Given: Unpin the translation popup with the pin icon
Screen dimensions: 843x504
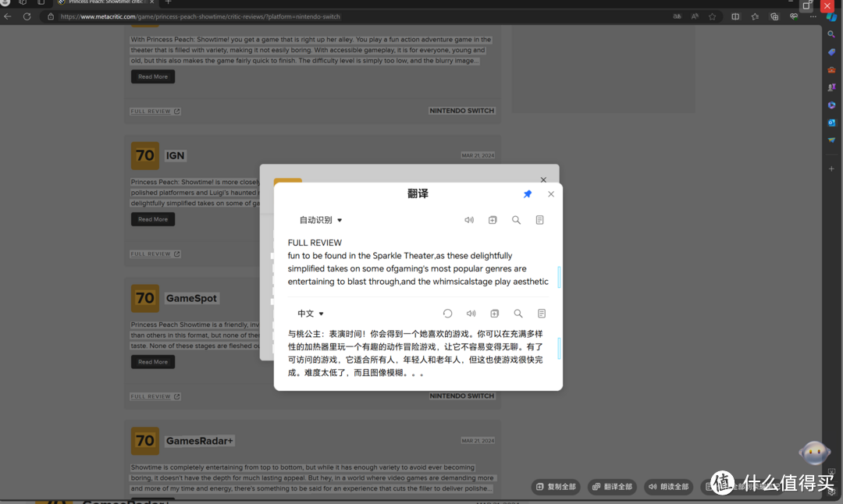Looking at the screenshot, I should pyautogui.click(x=528, y=194).
